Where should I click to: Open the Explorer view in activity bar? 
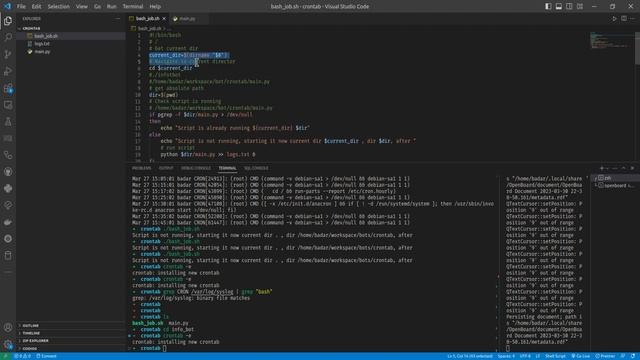[x=8, y=21]
